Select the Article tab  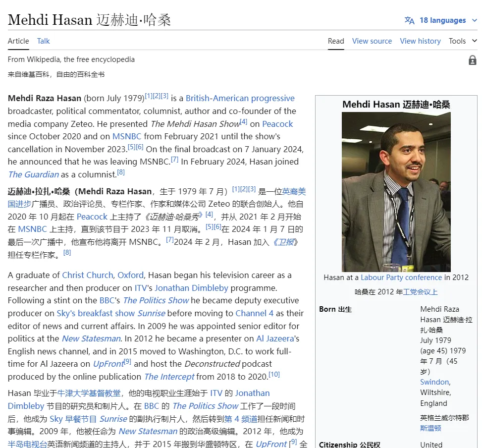[x=18, y=41]
